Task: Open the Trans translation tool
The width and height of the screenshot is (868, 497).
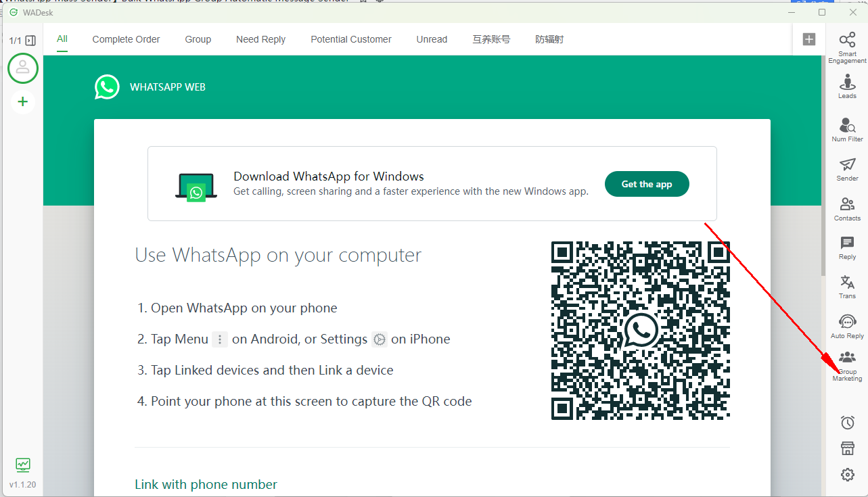Action: pyautogui.click(x=847, y=287)
